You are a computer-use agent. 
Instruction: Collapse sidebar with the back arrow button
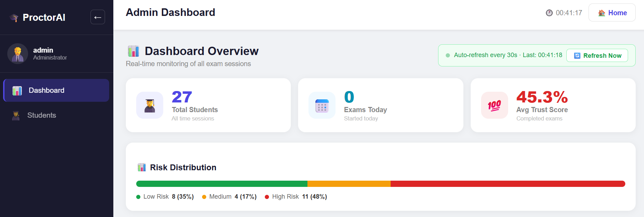[x=98, y=17]
